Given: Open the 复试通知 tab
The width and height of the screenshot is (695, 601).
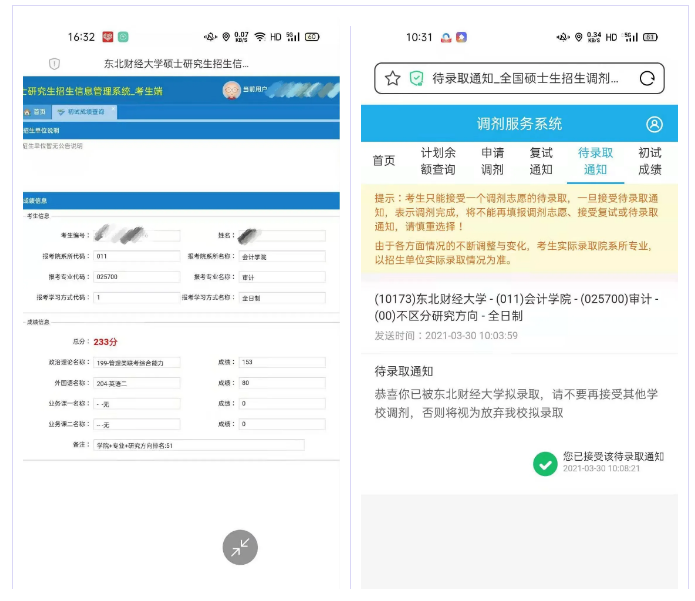Looking at the screenshot, I should pos(541,161).
